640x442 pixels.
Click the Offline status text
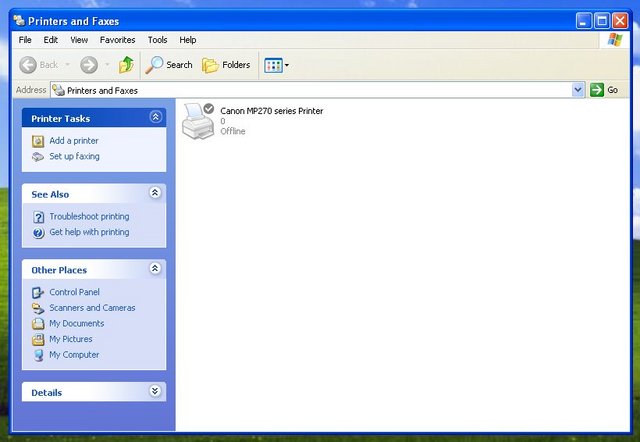(x=233, y=131)
